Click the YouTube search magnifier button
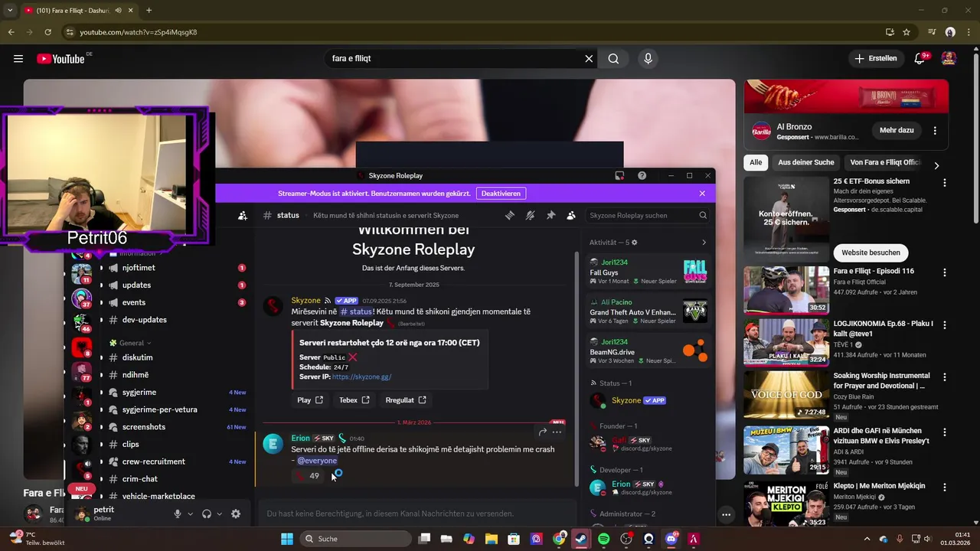This screenshot has width=980, height=551. [x=613, y=59]
